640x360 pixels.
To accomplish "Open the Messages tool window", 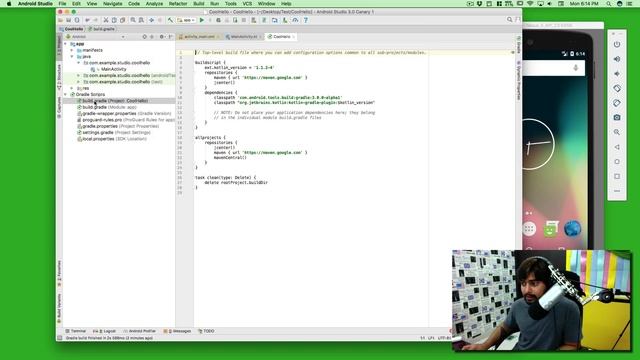I will [x=177, y=331].
